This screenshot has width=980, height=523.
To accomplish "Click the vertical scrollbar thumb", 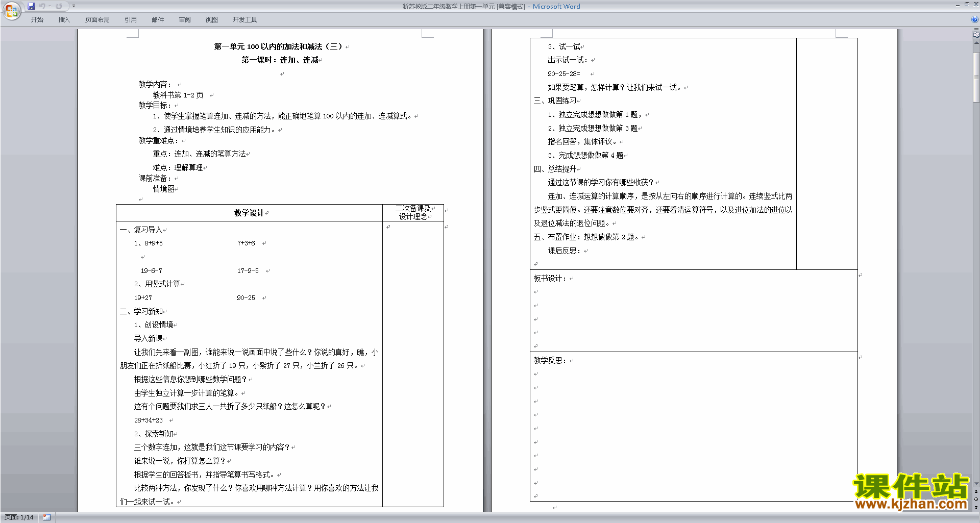I will 976,77.
